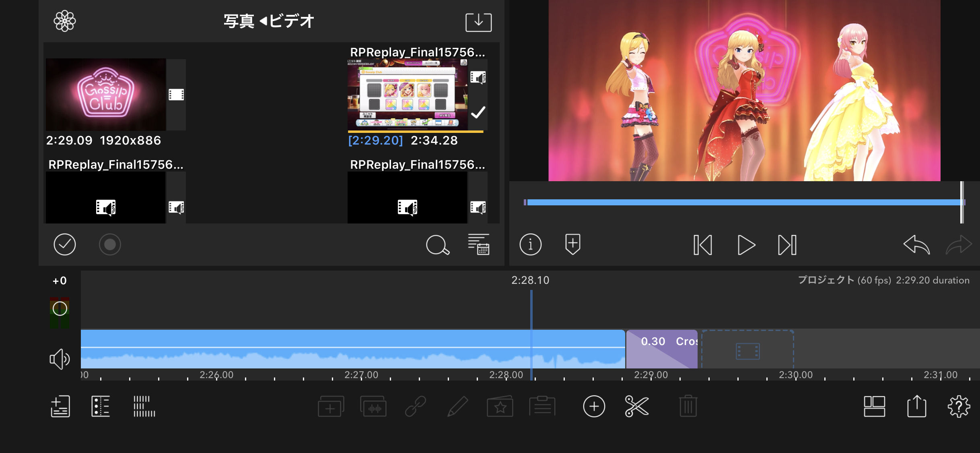Undo the last action
Screen dimensions: 980x453
916,244
